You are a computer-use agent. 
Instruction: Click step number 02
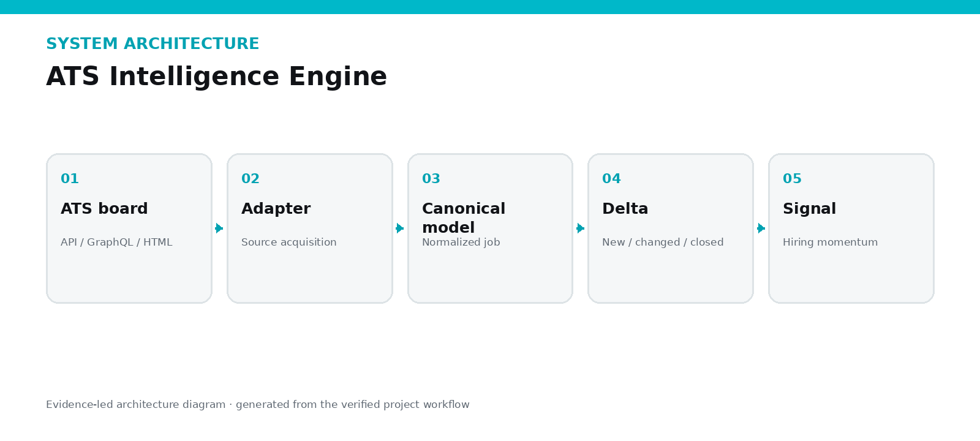(x=251, y=179)
